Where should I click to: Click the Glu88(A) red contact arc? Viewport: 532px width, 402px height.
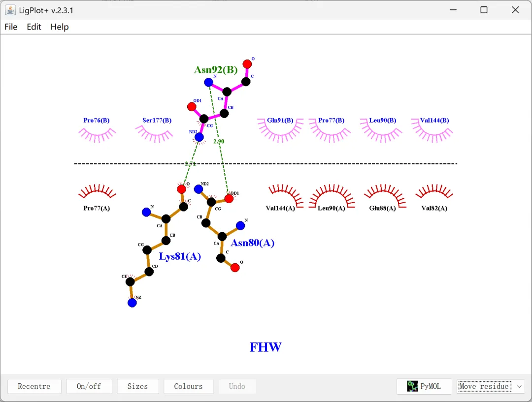click(x=385, y=195)
